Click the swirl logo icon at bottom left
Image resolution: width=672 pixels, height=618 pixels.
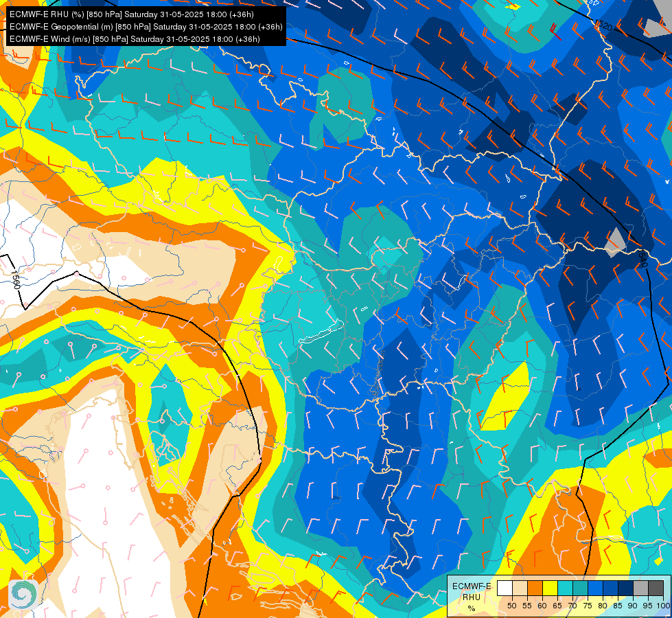[x=23, y=594]
